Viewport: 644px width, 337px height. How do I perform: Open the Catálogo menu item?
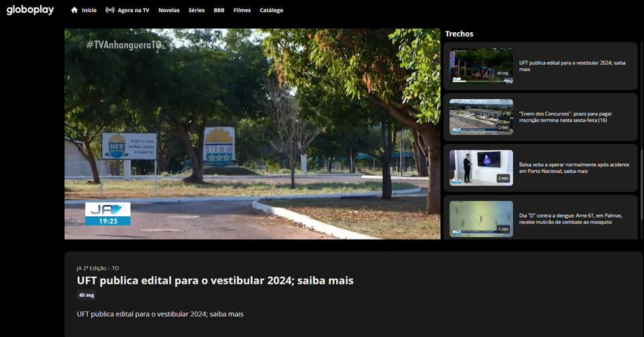click(271, 10)
